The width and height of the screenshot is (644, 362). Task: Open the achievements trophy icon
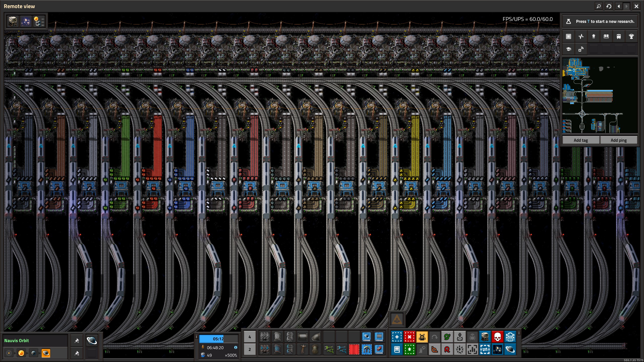[x=631, y=36]
